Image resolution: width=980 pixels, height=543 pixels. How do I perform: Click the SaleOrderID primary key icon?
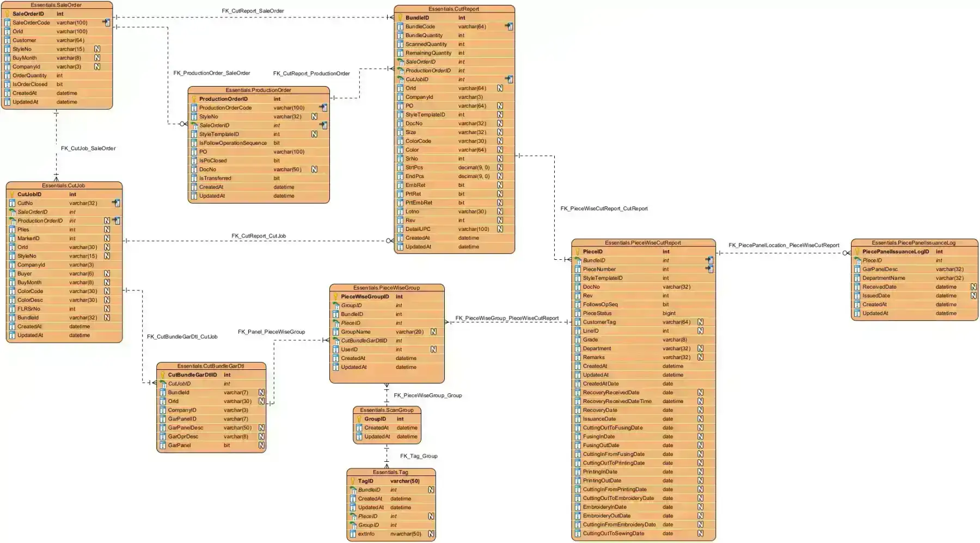[x=7, y=14]
